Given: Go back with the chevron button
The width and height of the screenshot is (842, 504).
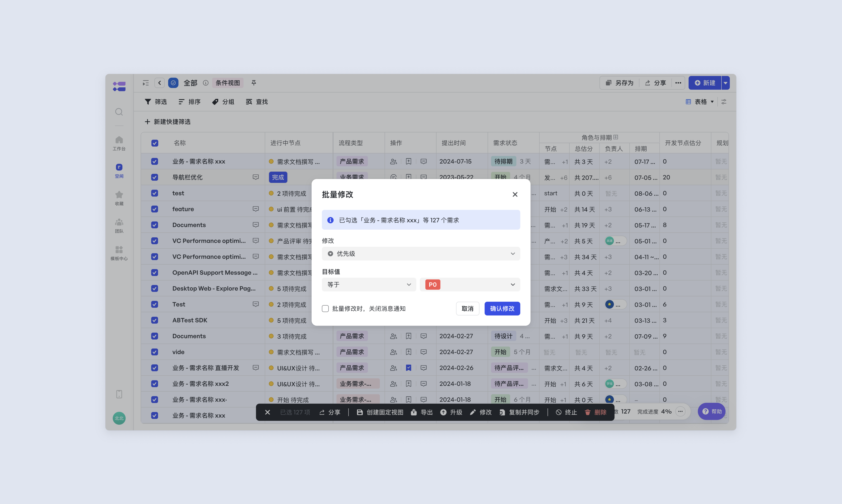Looking at the screenshot, I should click(159, 83).
